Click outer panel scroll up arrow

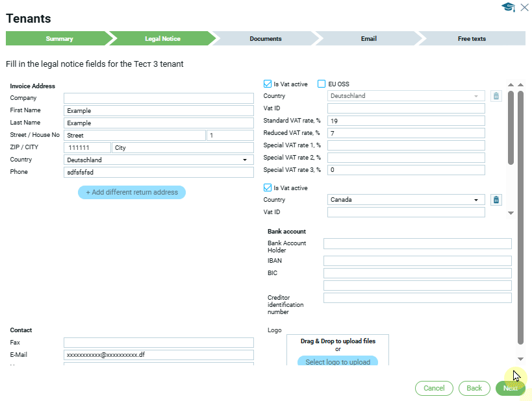pyautogui.click(x=520, y=84)
